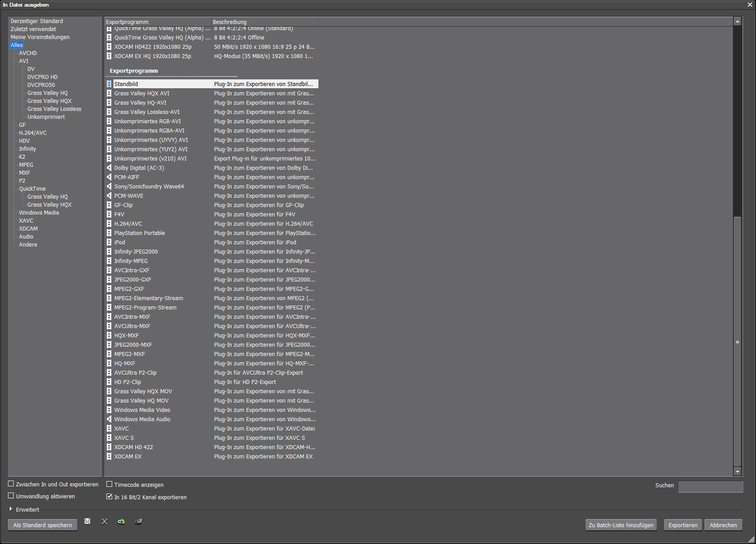Viewport: 756px width, 544px height.
Task: Select the XDCAM EX HQ 1920x1080 25p preset
Action: point(212,56)
